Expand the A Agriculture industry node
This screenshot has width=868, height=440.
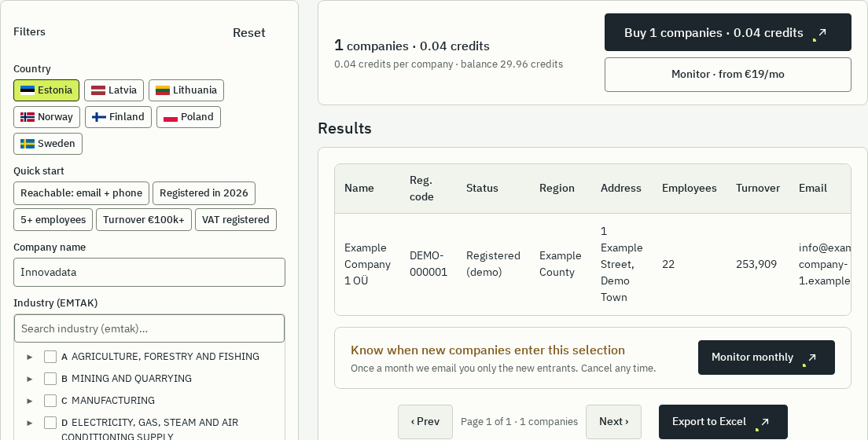30,357
